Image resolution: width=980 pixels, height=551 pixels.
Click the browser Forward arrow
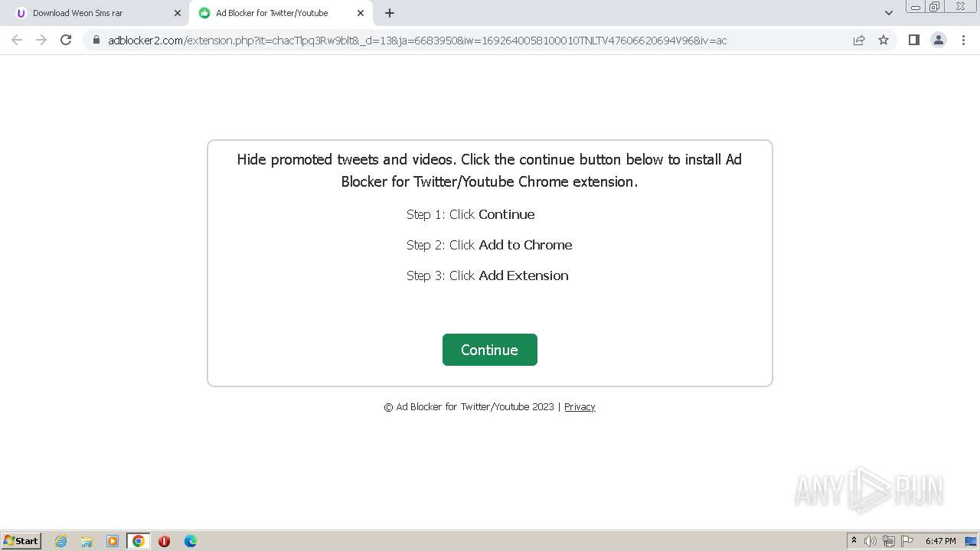41,40
